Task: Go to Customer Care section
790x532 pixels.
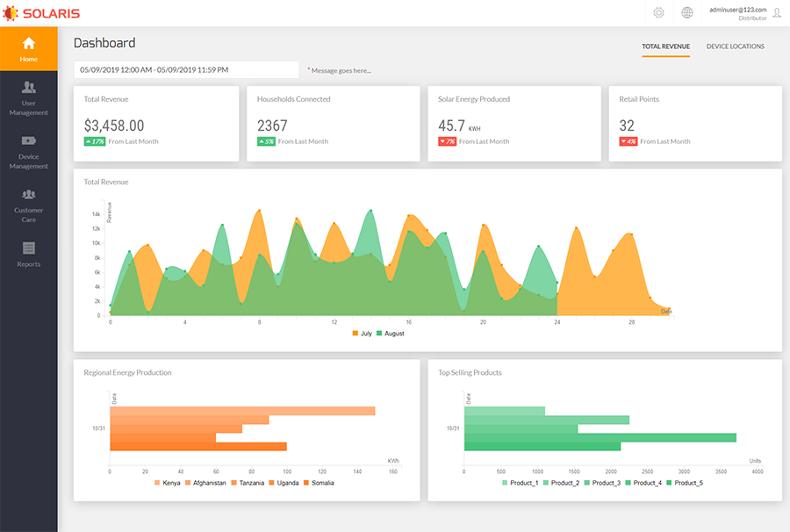Action: (29, 194)
